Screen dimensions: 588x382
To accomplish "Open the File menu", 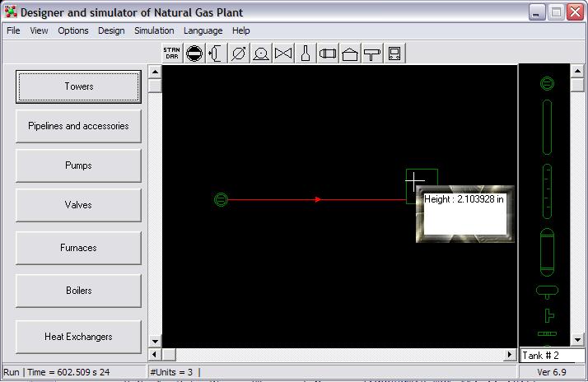I will [x=13, y=30].
